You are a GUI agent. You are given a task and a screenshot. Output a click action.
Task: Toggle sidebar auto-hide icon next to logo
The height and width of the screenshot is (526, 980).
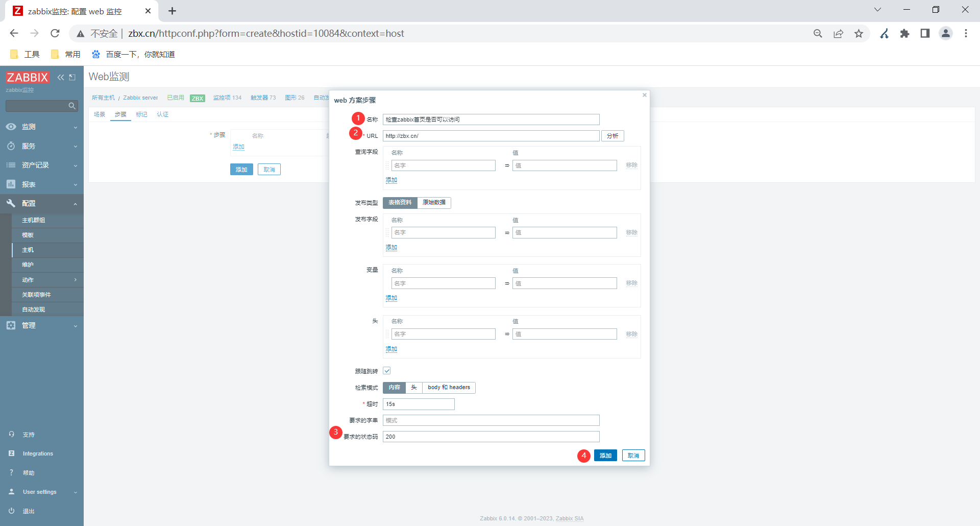click(x=72, y=77)
